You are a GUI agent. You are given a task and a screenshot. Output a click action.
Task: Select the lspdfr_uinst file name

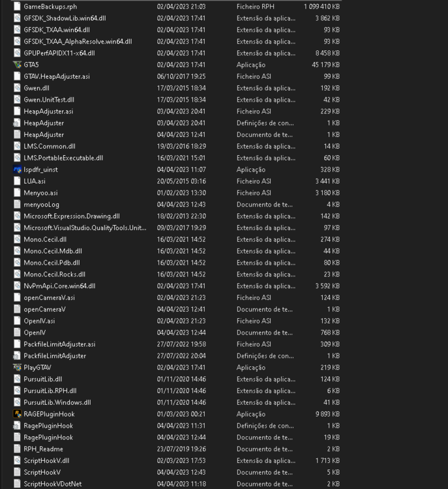(x=40, y=170)
